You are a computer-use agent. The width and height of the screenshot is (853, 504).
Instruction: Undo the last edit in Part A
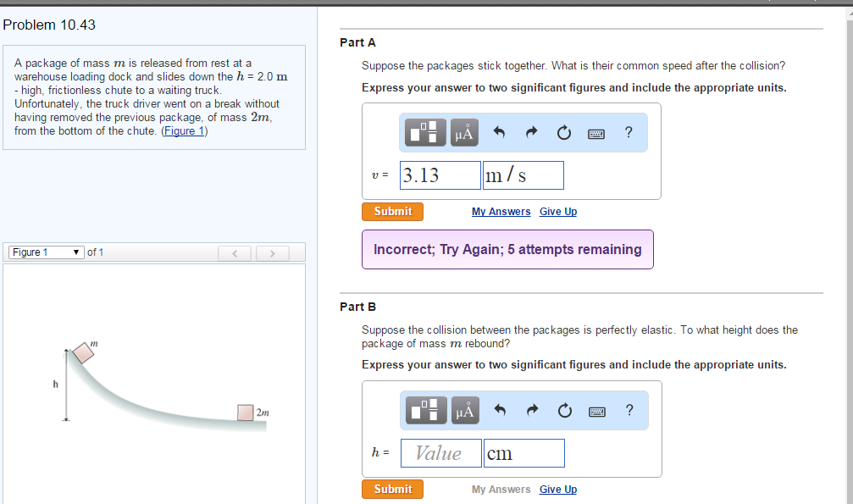499,132
